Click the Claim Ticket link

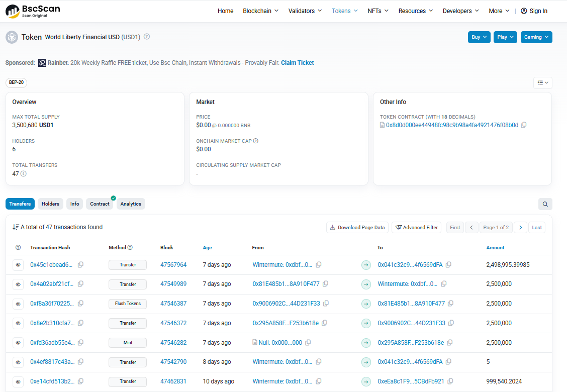[297, 63]
